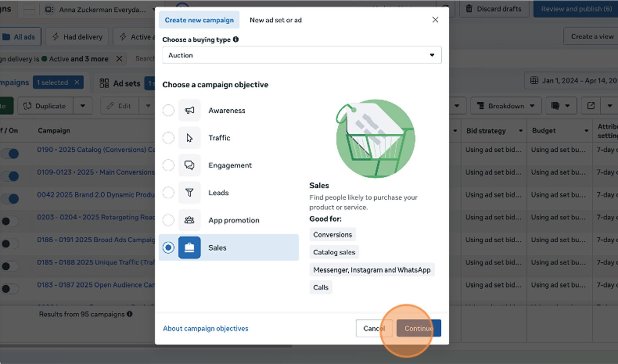Screen dimensions: 618x364
Task: Click the Leads funnel icon
Action: (189, 193)
